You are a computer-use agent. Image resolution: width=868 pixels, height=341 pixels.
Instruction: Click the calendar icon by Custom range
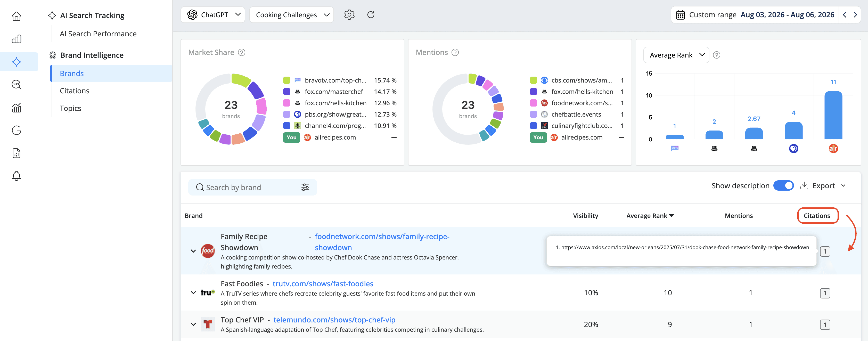680,15
